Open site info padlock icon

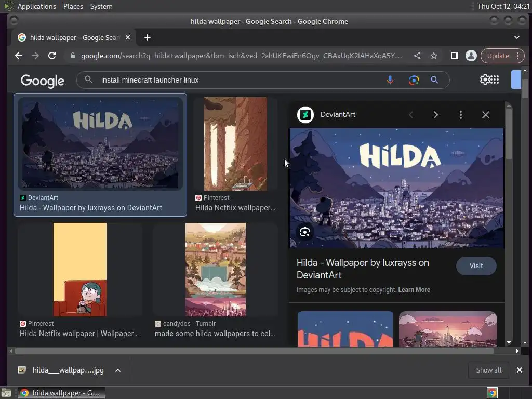(72, 56)
